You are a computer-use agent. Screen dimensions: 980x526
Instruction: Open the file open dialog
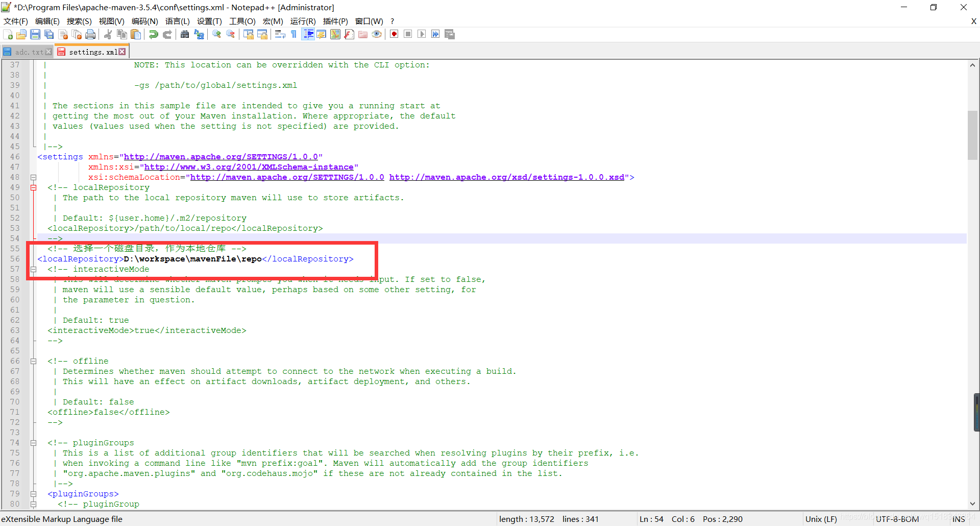pyautogui.click(x=21, y=34)
